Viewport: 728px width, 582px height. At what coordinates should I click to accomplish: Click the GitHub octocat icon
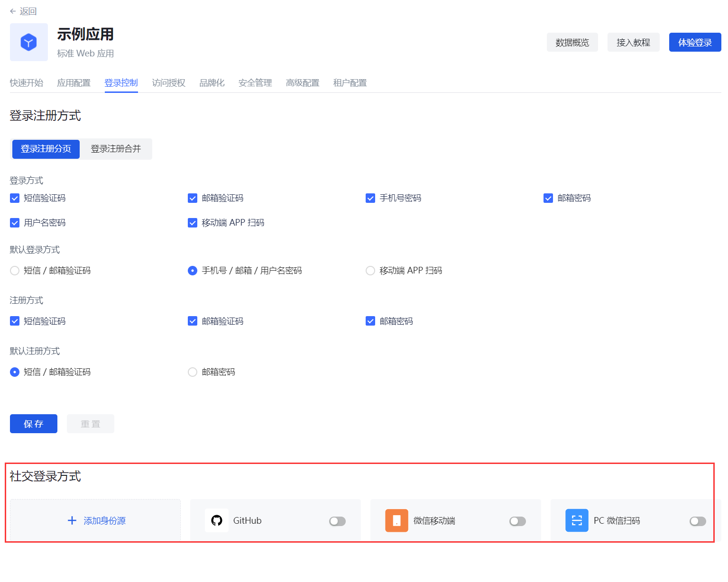[x=217, y=520]
